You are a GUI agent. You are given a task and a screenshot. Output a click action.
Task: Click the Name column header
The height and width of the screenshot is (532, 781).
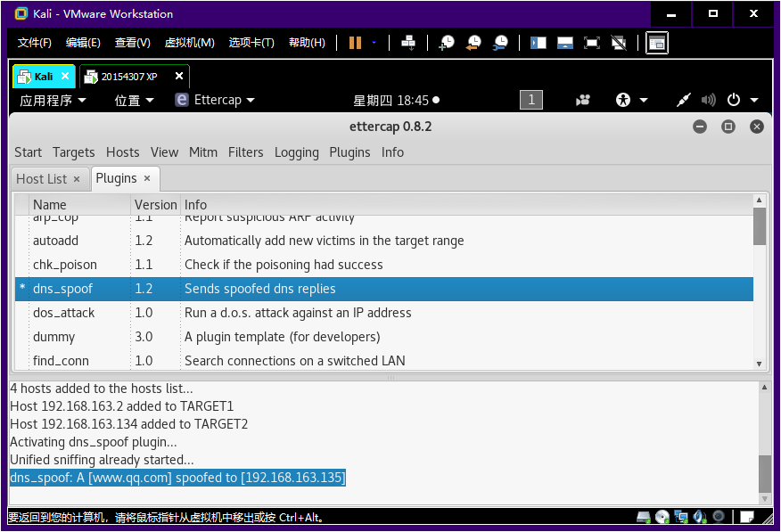(x=50, y=205)
